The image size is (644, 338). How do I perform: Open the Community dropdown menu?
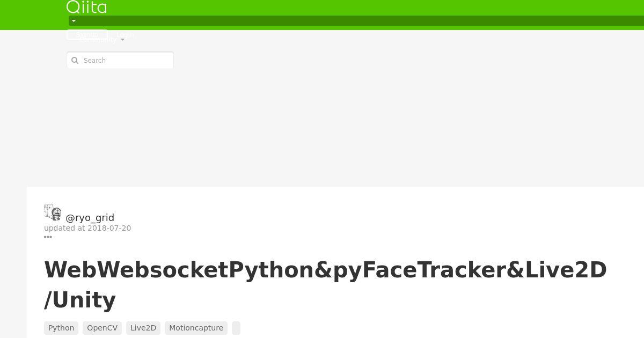pyautogui.click(x=98, y=40)
